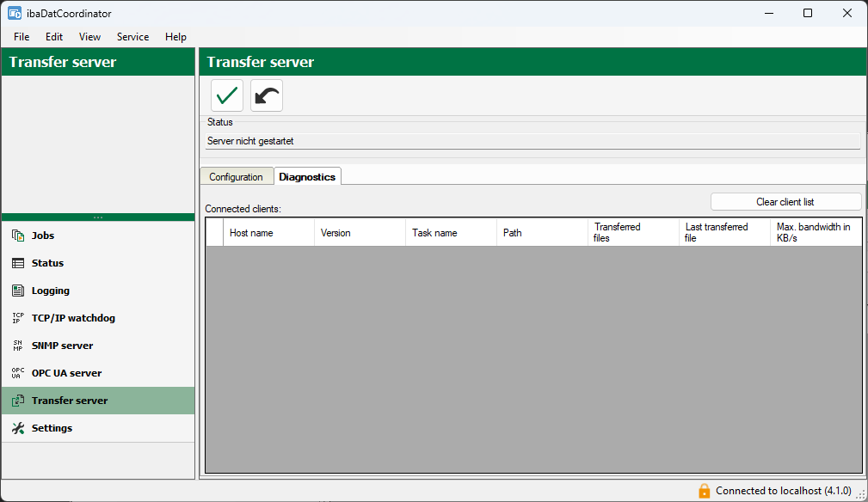Maximize the ibaDatCoordinator window
868x502 pixels.
808,13
